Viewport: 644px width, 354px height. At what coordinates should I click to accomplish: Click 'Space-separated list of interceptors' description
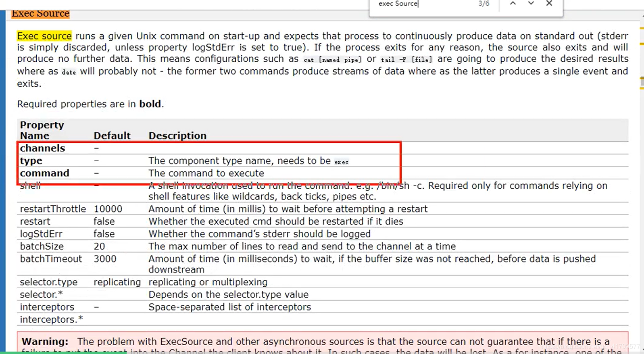coord(230,307)
